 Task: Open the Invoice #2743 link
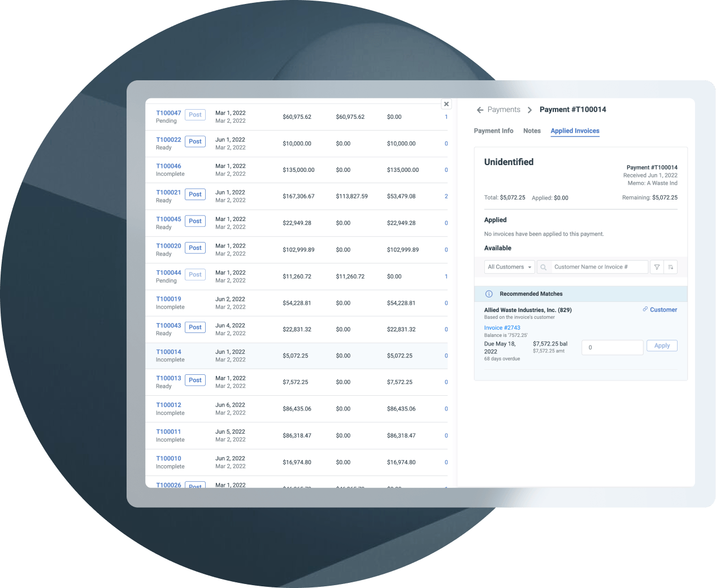(502, 327)
